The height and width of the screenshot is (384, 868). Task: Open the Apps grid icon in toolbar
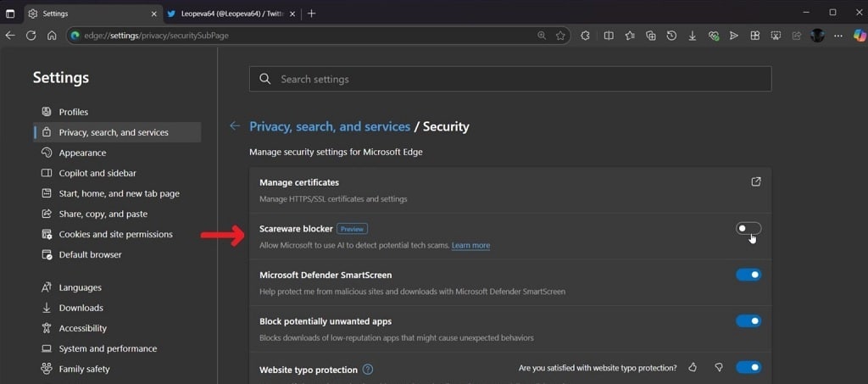click(x=754, y=36)
